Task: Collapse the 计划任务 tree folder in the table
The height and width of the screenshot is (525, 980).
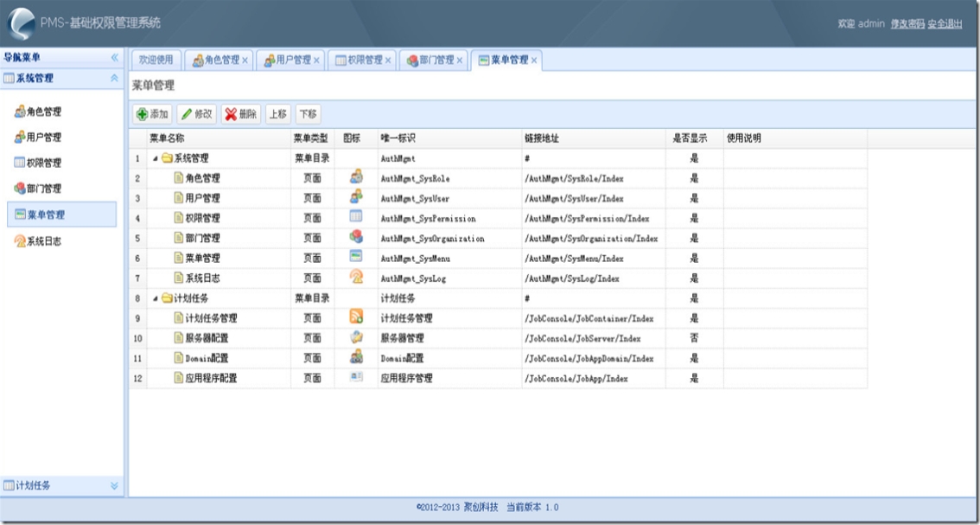Action: click(x=156, y=298)
